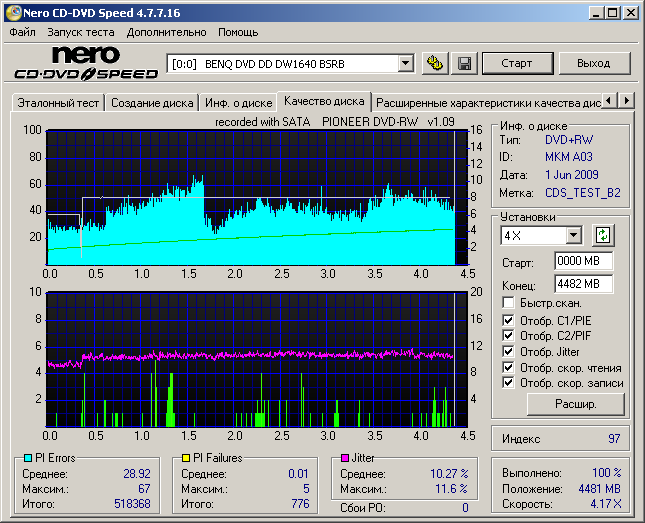Click the cyan PI Errors legend square

click(x=28, y=458)
